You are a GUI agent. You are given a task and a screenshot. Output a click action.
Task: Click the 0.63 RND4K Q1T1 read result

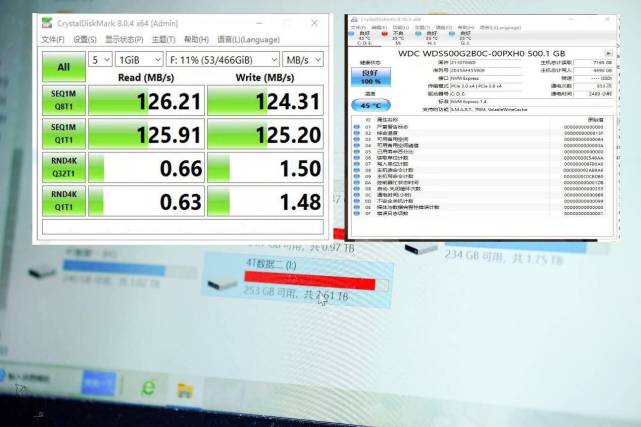(x=146, y=201)
